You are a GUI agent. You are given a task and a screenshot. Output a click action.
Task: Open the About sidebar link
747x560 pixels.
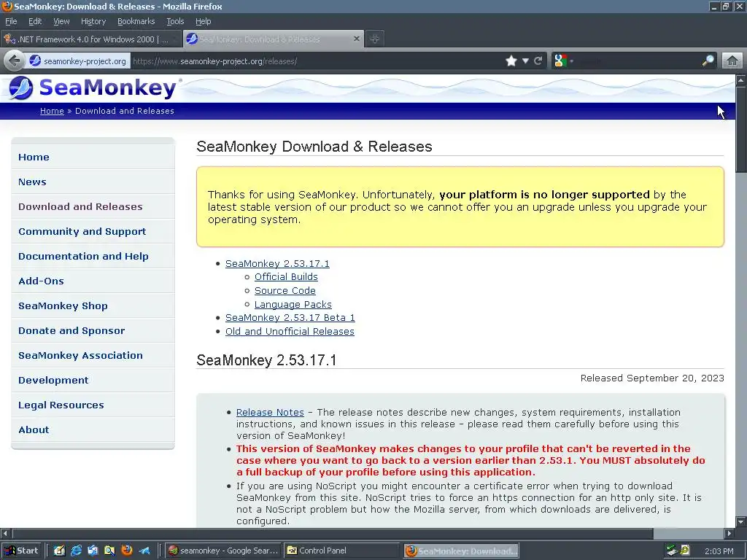point(34,429)
